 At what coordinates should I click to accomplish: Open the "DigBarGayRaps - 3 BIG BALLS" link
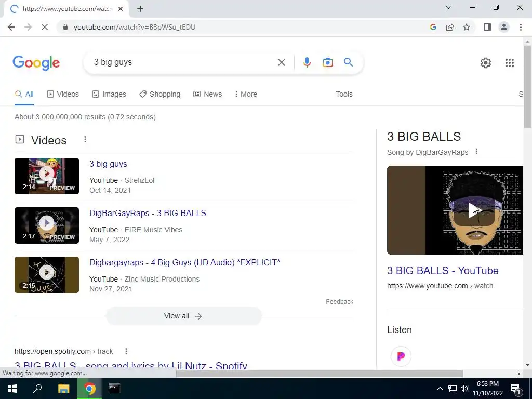148,213
